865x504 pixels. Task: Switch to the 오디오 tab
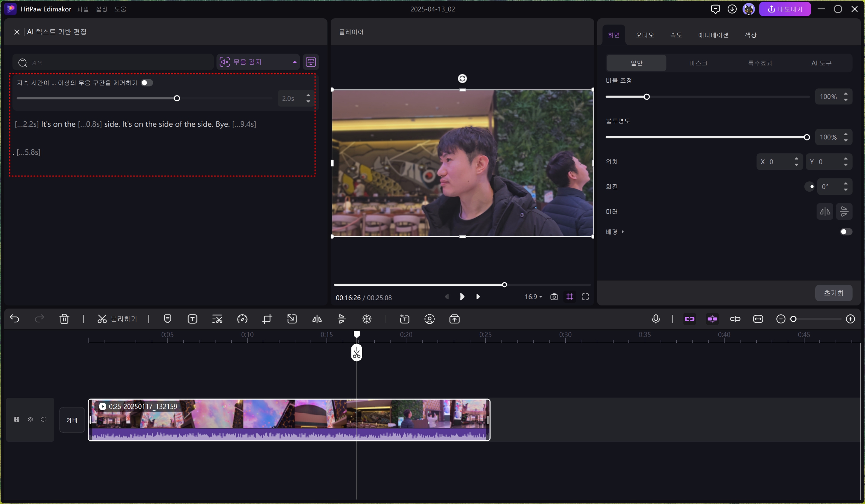[645, 35]
